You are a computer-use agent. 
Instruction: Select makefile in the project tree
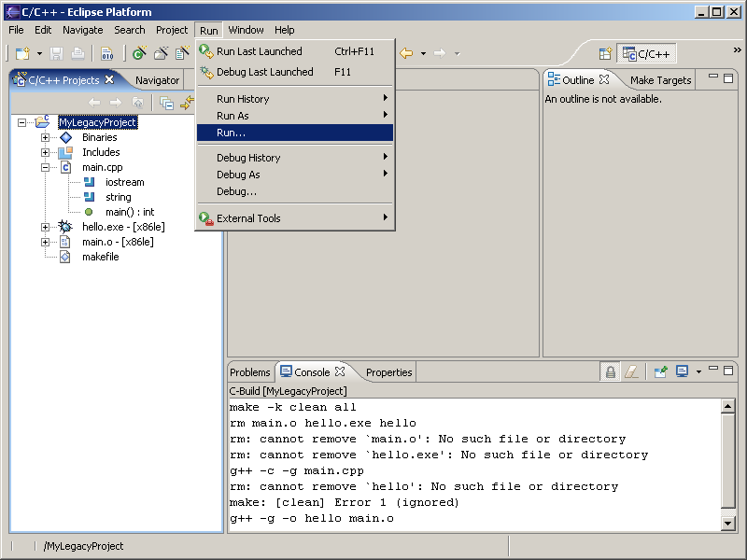[x=100, y=257]
